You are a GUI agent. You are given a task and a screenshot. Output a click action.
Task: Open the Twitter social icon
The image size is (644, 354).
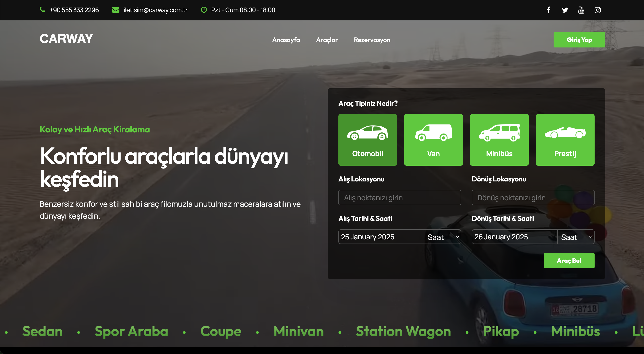tap(565, 10)
